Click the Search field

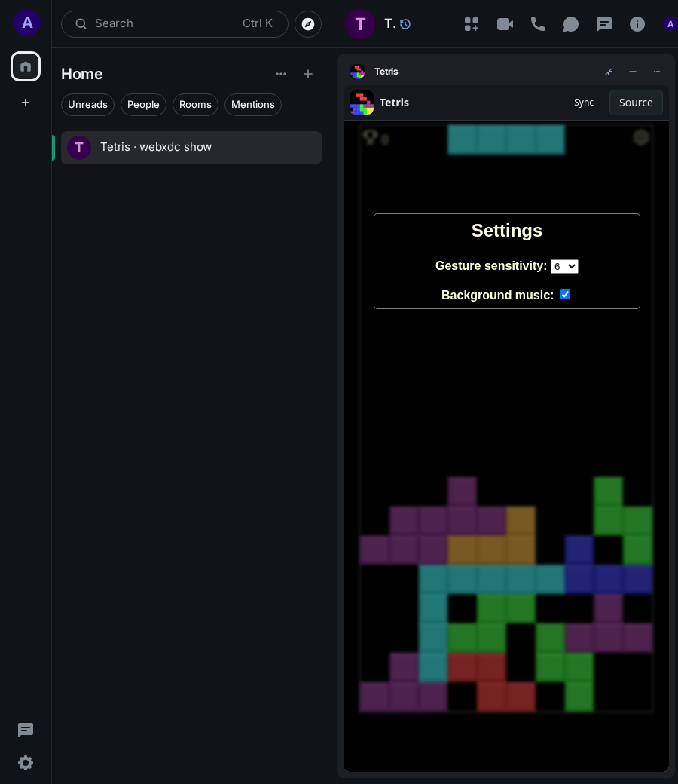pyautogui.click(x=174, y=24)
